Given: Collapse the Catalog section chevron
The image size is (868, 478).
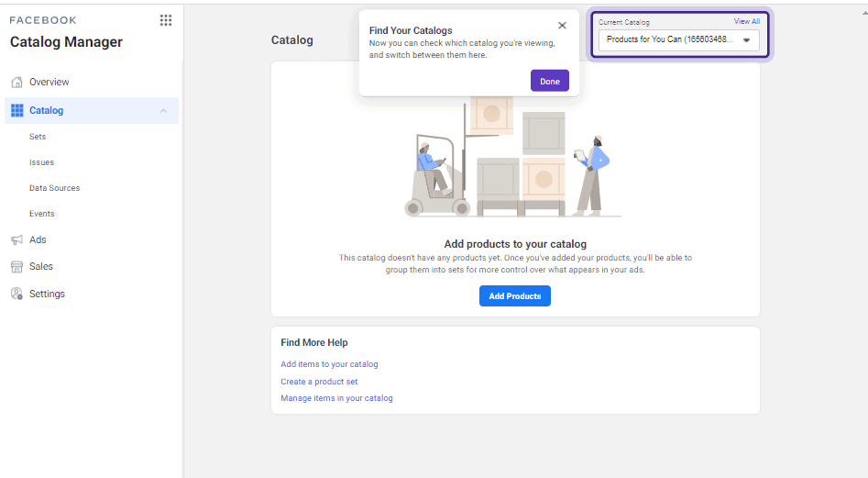Looking at the screenshot, I should point(163,111).
